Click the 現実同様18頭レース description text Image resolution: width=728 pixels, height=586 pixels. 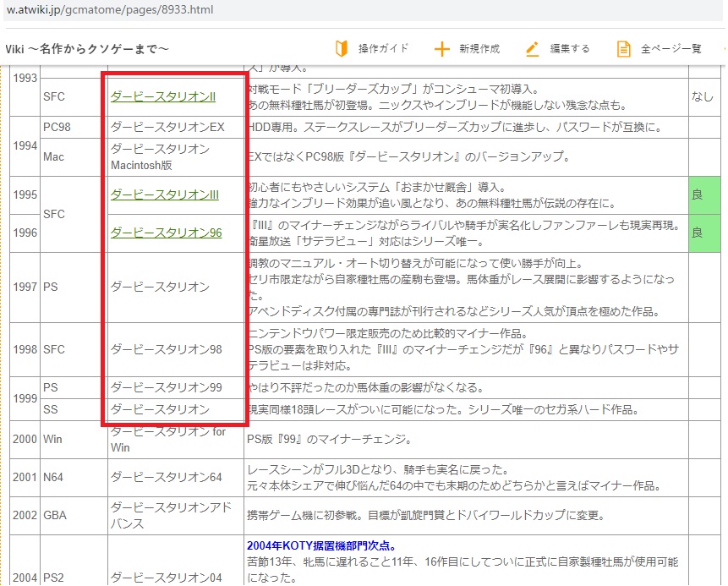click(445, 409)
